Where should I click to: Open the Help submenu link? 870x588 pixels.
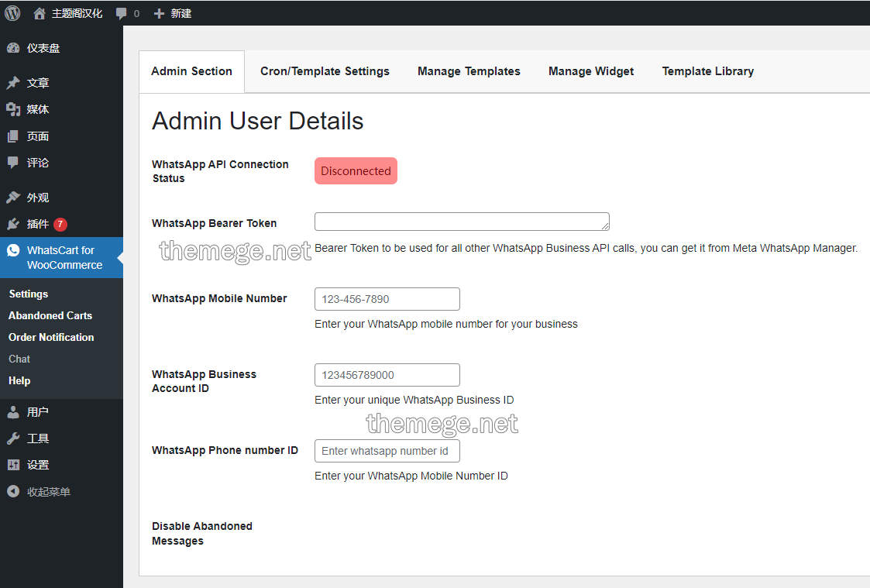pyautogui.click(x=19, y=380)
